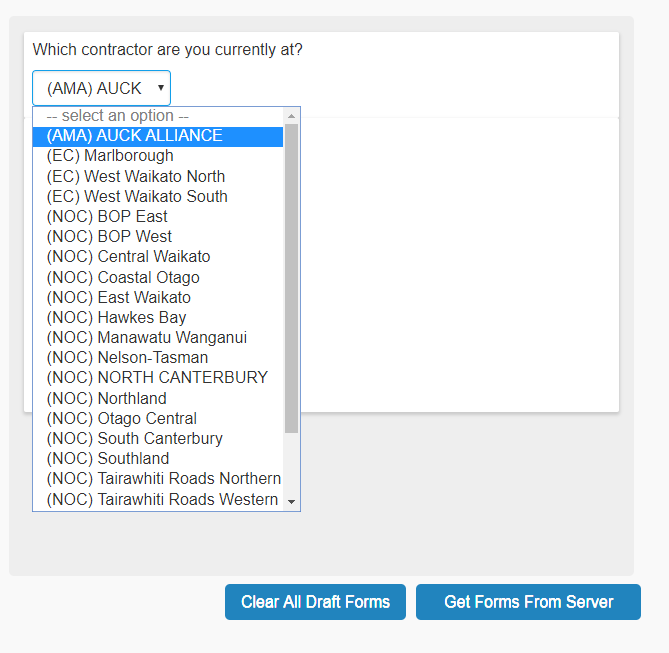669x653 pixels.
Task: Click the dropdown list scroll-down arrow
Action: coord(292,501)
